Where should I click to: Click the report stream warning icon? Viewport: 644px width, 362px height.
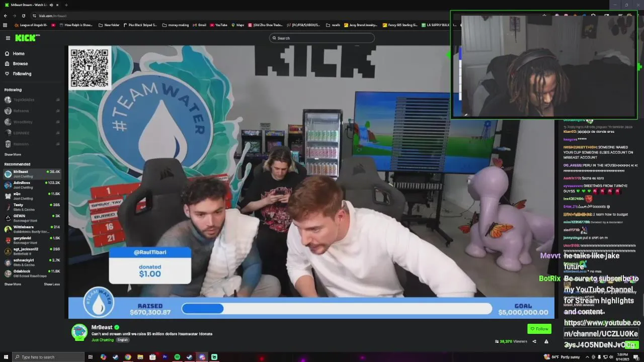point(546,341)
